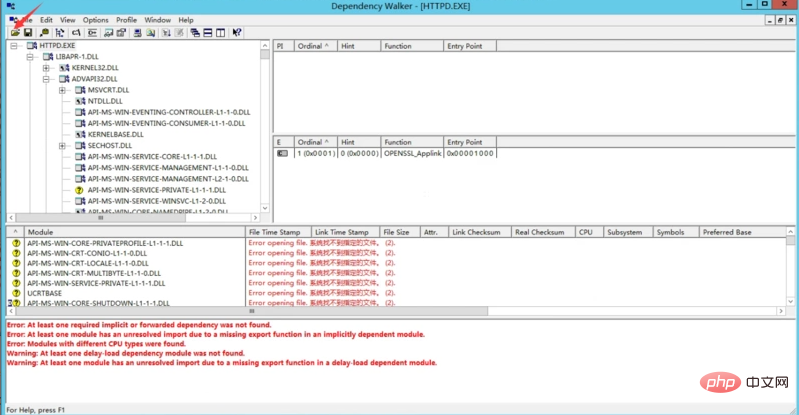Click the module icon next to HTTPD.EXE
799x415 pixels.
[32, 45]
